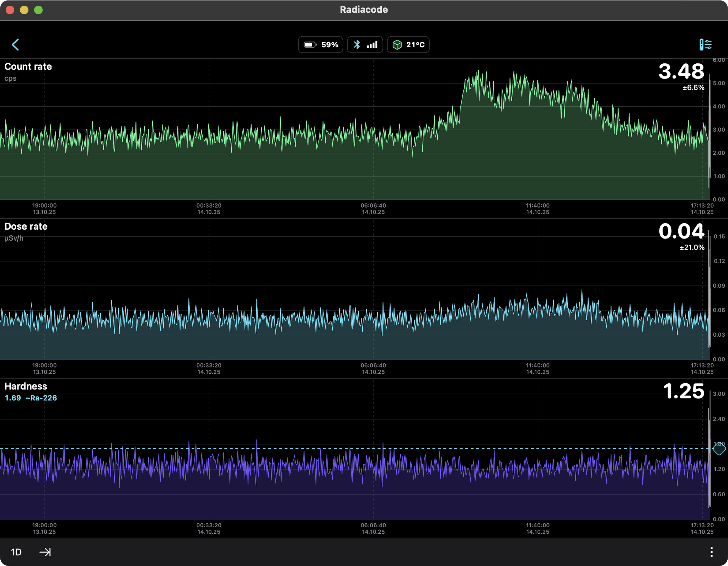The width and height of the screenshot is (728, 566).
Task: Click the 21°C temperature indicator
Action: coord(408,45)
